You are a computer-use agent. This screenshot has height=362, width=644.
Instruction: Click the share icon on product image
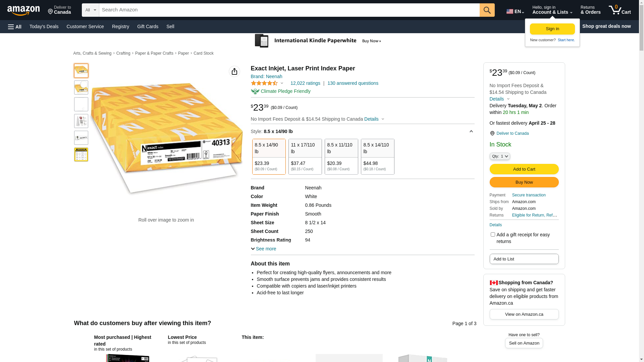coord(234,71)
